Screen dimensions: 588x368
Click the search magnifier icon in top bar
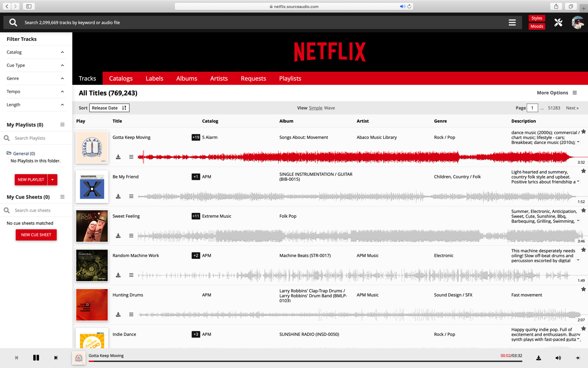(13, 22)
